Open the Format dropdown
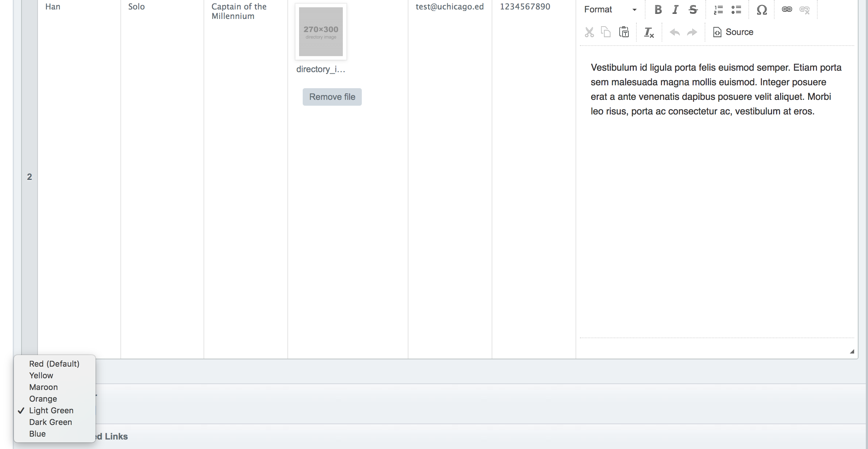Screen dimensions: 868x449 tap(610, 10)
